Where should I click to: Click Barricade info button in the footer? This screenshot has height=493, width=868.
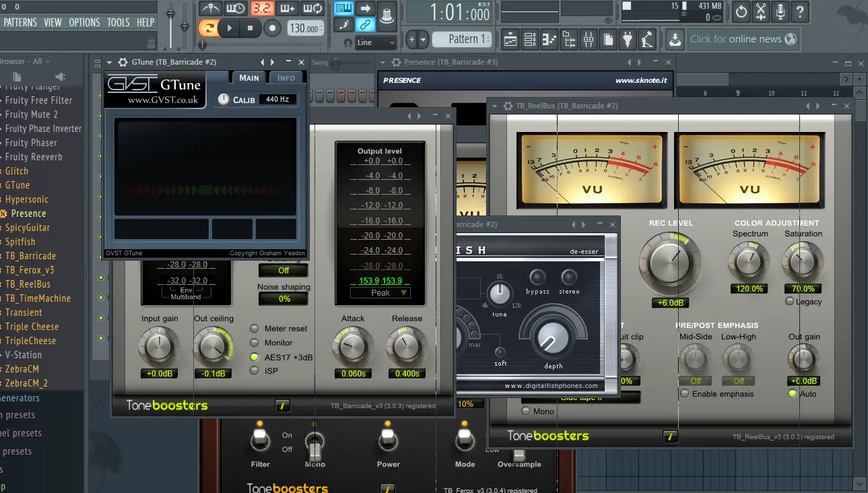pyautogui.click(x=283, y=405)
